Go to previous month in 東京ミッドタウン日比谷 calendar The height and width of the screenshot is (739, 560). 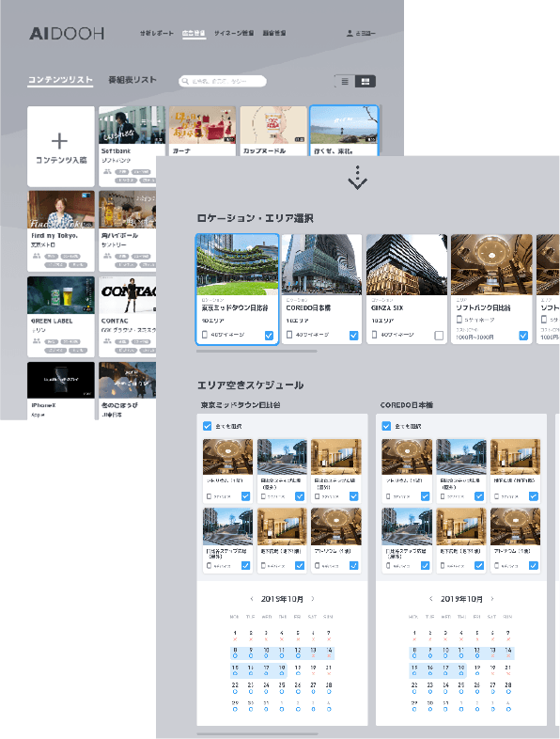pyautogui.click(x=252, y=599)
